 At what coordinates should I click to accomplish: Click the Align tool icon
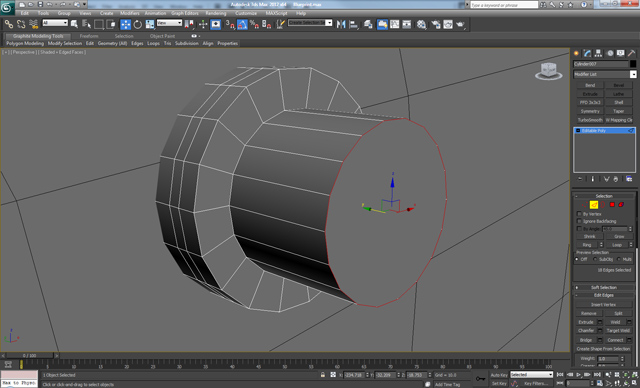pos(353,24)
